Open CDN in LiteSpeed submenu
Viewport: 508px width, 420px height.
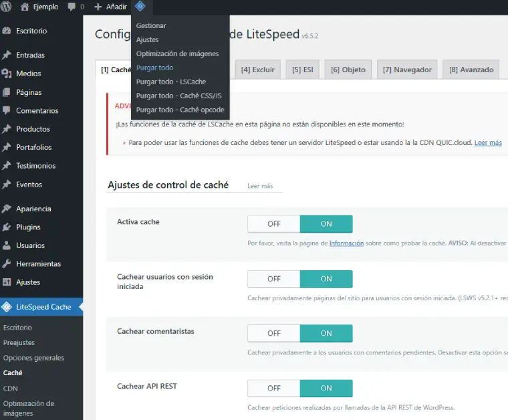[x=11, y=389]
